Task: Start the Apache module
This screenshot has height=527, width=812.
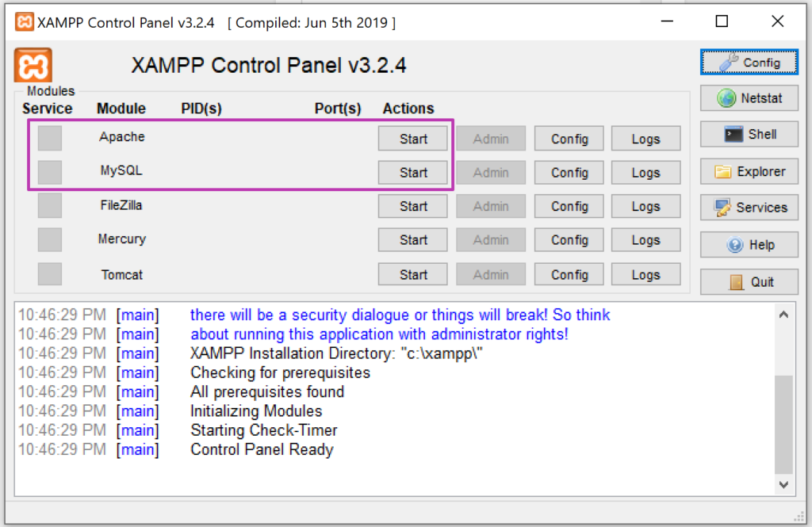Action: click(x=412, y=138)
